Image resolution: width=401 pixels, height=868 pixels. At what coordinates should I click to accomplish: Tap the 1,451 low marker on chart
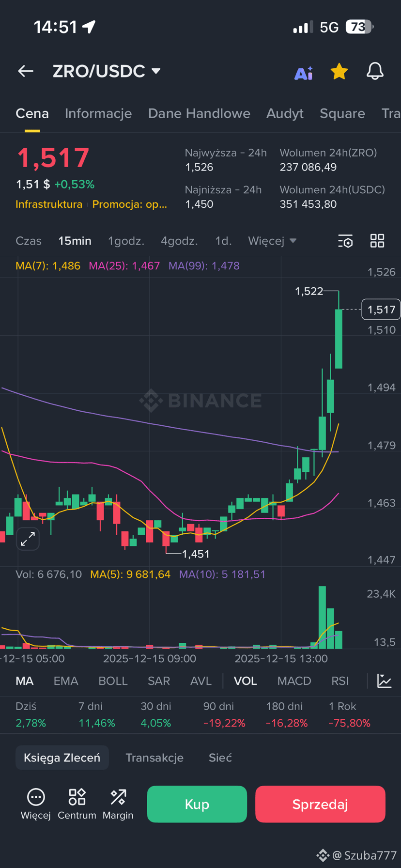[x=196, y=554]
